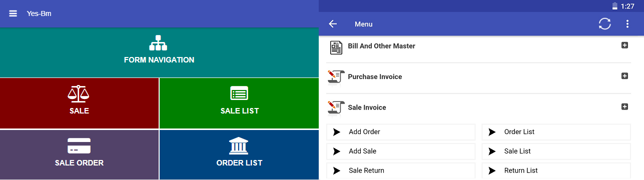Click the Menu screen title
The width and height of the screenshot is (644, 180).
click(363, 24)
